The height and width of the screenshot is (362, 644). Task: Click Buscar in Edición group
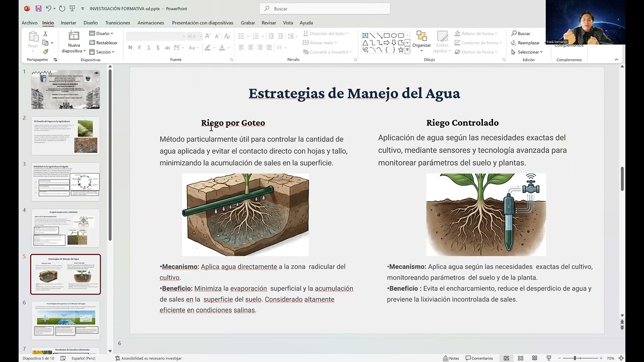(521, 34)
